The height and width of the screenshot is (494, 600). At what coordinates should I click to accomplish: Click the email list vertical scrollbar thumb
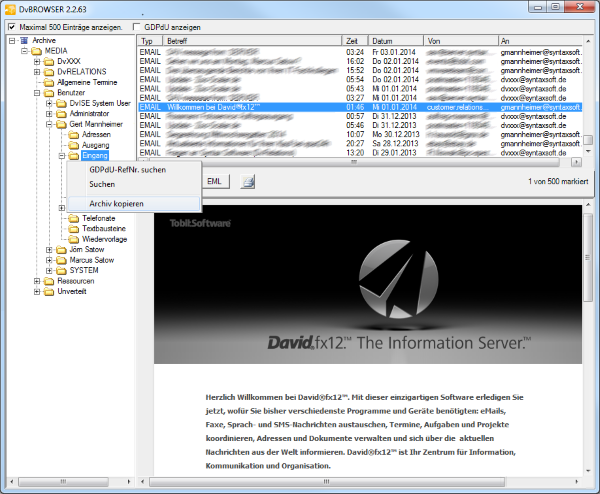click(588, 140)
